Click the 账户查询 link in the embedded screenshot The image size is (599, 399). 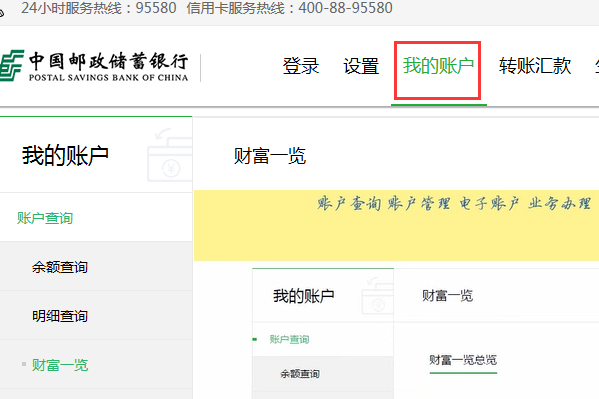[289, 339]
